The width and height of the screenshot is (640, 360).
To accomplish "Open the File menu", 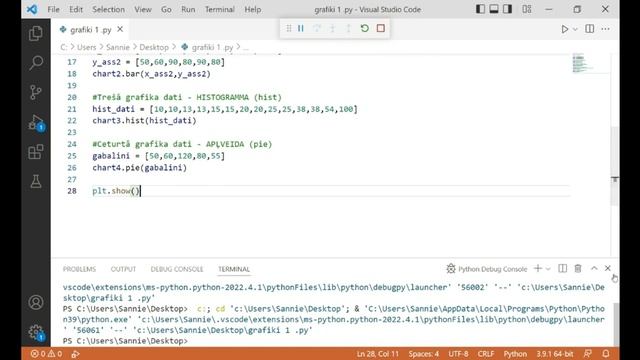I will [x=53, y=9].
